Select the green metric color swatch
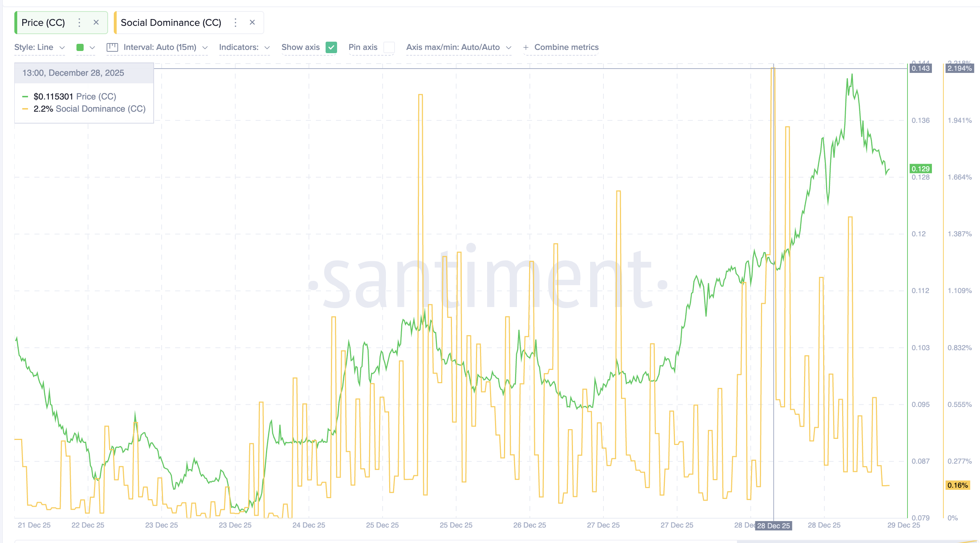 [x=80, y=47]
